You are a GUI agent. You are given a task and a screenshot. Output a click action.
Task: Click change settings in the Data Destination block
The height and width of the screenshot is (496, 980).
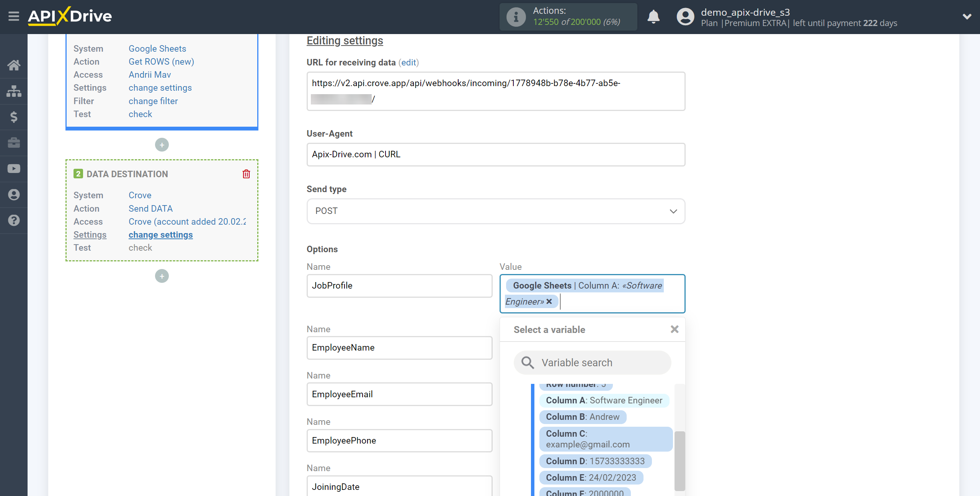[x=160, y=235]
